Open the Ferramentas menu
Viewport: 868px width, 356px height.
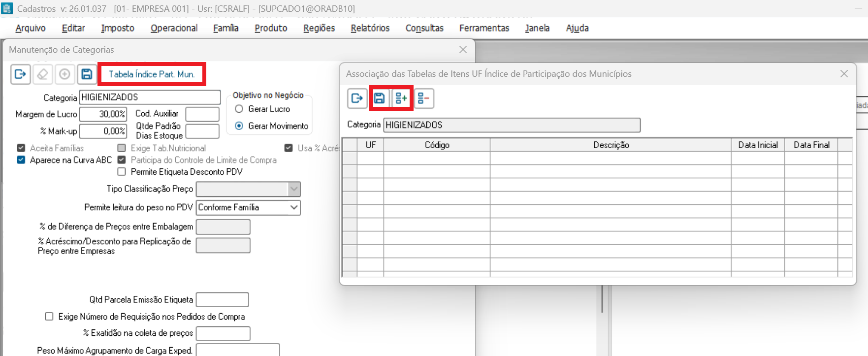coord(484,28)
